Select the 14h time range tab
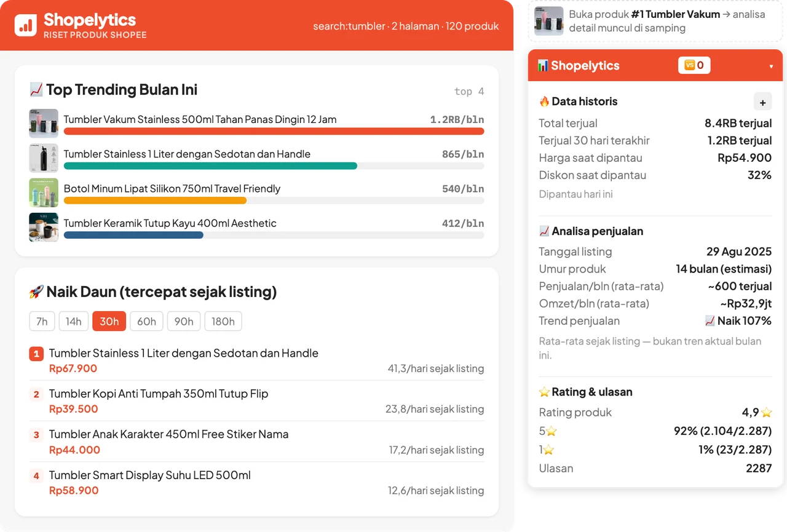The width and height of the screenshot is (787, 532). click(x=74, y=321)
